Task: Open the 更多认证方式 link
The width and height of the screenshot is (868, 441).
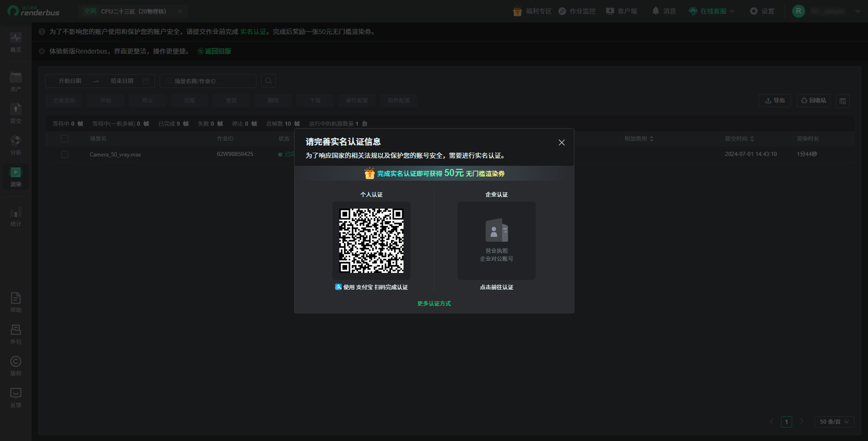Action: point(434,304)
